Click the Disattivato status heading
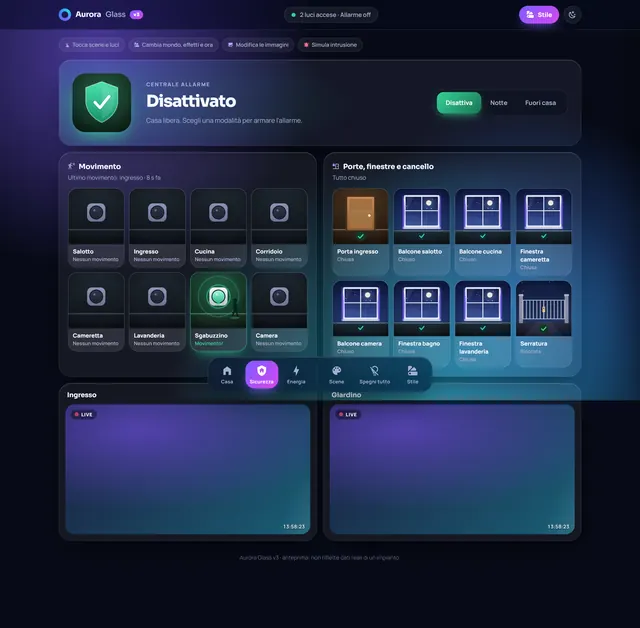Screen dimensions: 640x628 click(x=191, y=101)
